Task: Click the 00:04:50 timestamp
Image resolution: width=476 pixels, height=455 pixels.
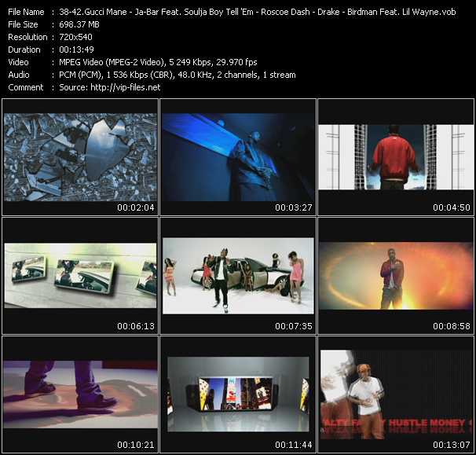Action: (452, 207)
